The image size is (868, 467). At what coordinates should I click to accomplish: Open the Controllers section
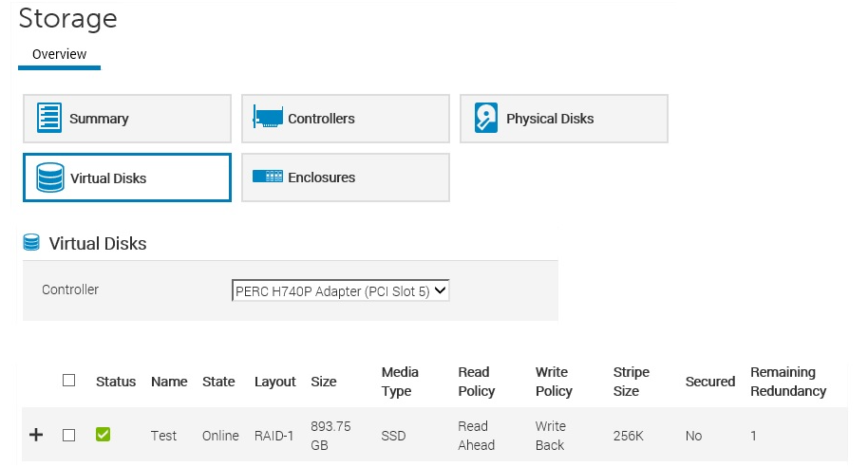346,119
